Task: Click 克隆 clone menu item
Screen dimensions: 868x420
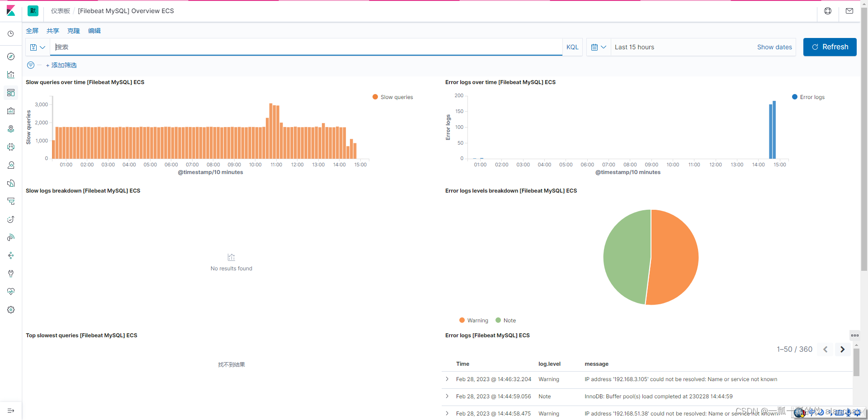Action: 74,31
